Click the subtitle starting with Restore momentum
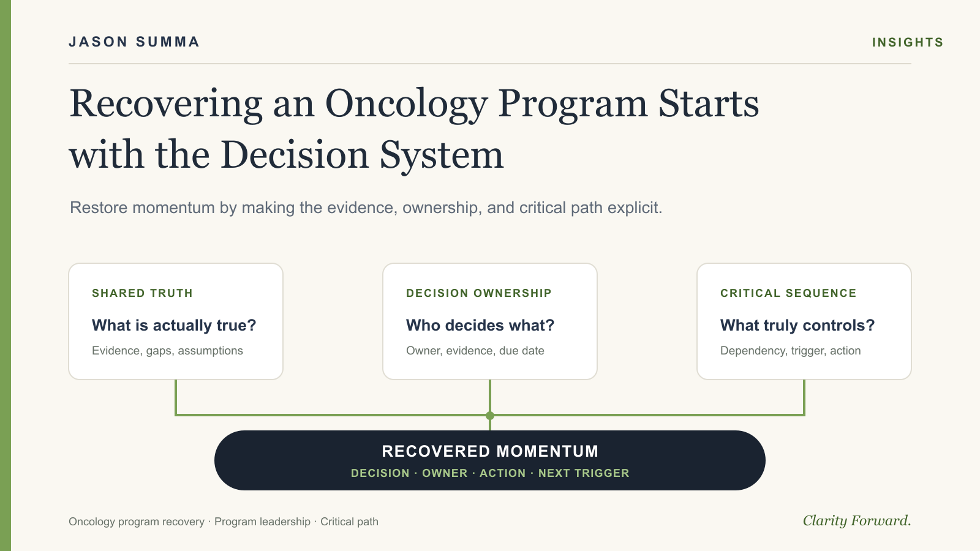 pyautogui.click(x=366, y=208)
